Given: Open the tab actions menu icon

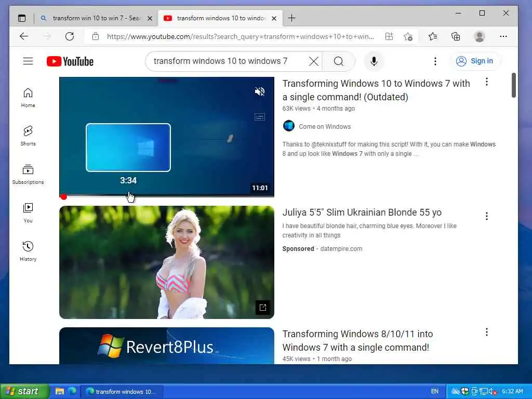Looking at the screenshot, I should [x=22, y=18].
